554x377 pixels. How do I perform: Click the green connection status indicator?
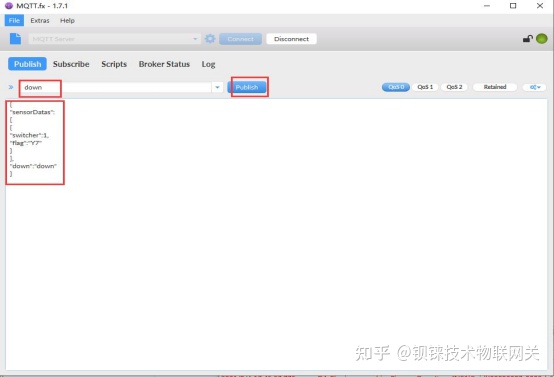coord(542,39)
